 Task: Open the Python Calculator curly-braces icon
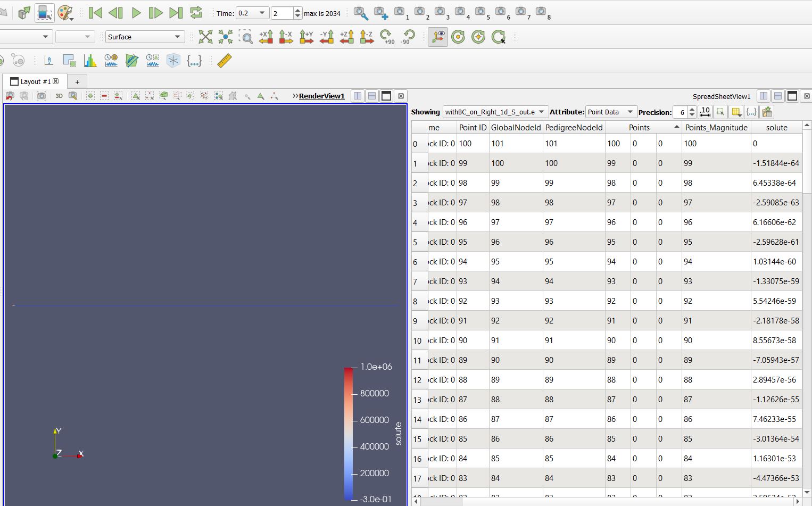[x=195, y=61]
